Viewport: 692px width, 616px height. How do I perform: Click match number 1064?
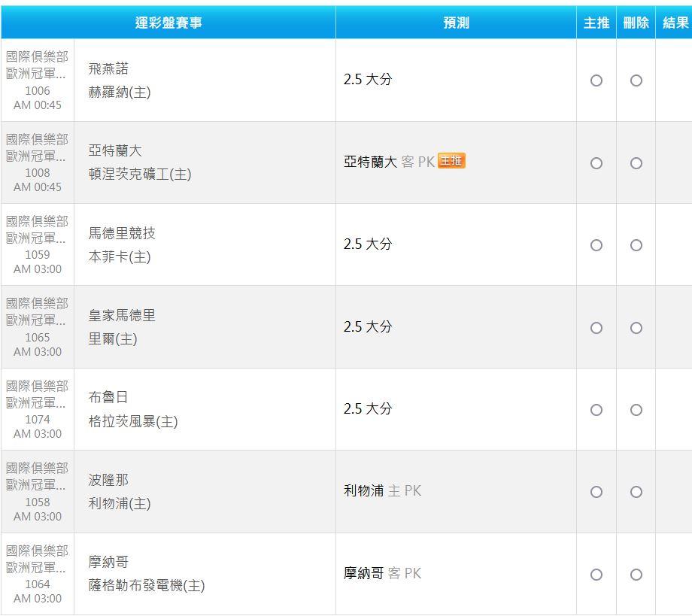(38, 584)
